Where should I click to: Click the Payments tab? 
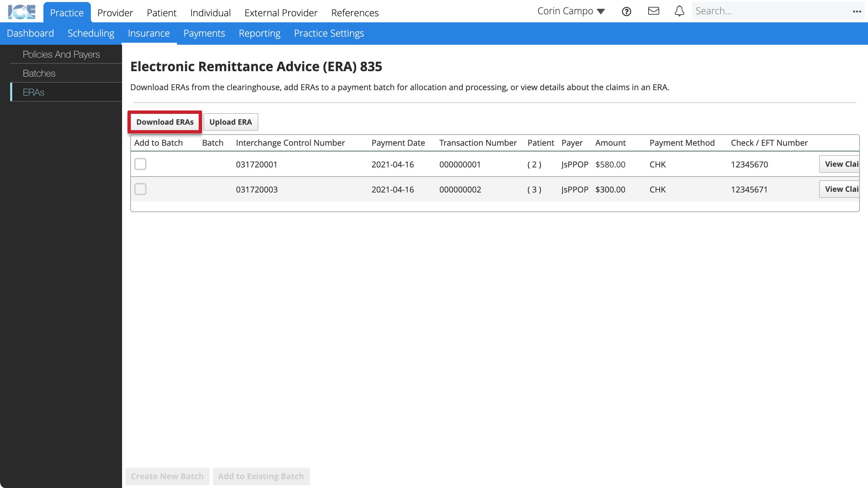(x=204, y=33)
